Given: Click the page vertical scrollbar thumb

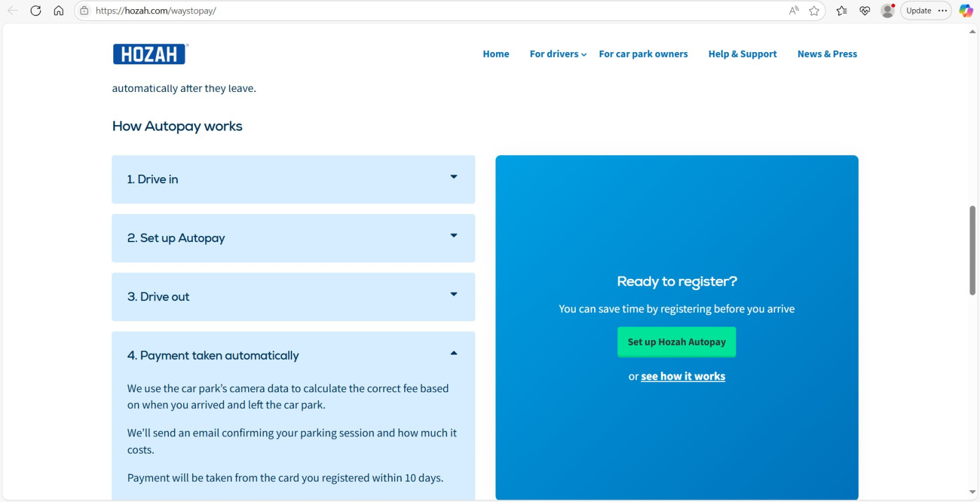Looking at the screenshot, I should (x=973, y=250).
